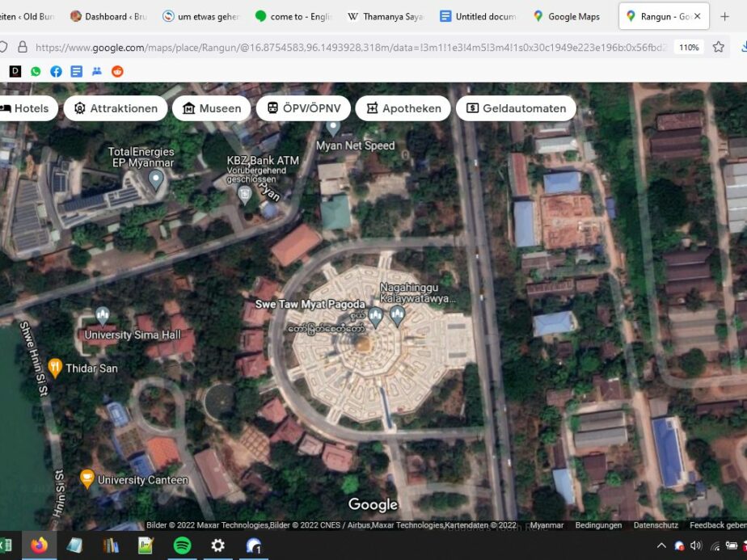This screenshot has height=560, width=747.
Task: Open the Datenschutz link
Action: [x=656, y=525]
